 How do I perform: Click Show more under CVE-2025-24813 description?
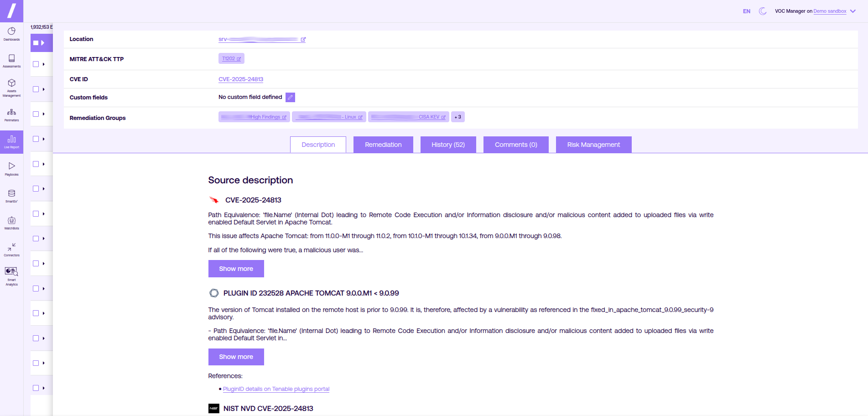pyautogui.click(x=236, y=269)
